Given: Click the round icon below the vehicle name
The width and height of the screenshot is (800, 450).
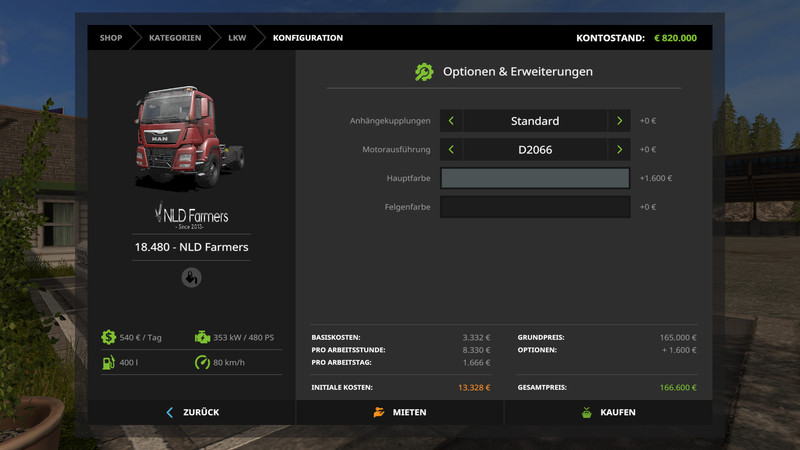Looking at the screenshot, I should [x=191, y=278].
